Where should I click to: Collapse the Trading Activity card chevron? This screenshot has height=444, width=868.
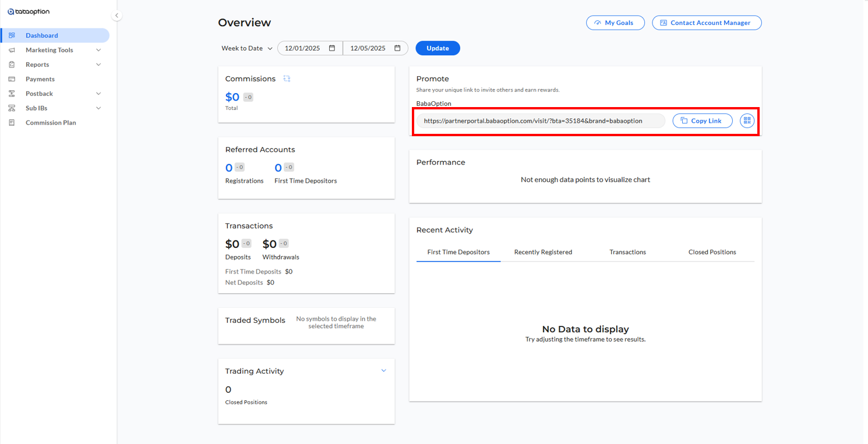(x=383, y=371)
